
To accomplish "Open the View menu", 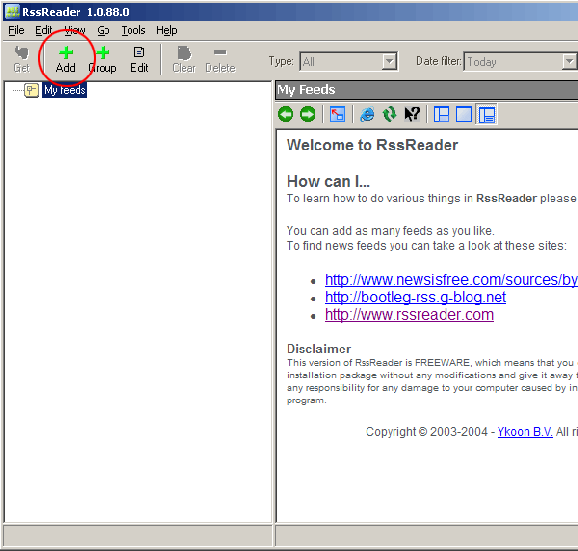I will 75,30.
